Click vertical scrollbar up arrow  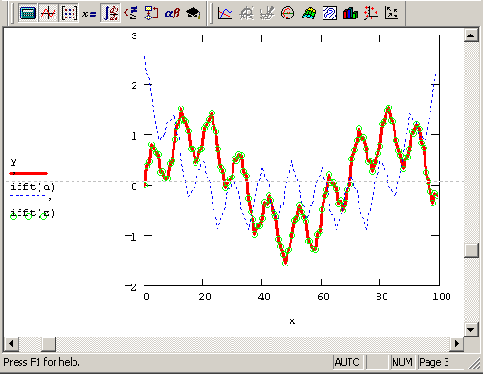[x=471, y=35]
